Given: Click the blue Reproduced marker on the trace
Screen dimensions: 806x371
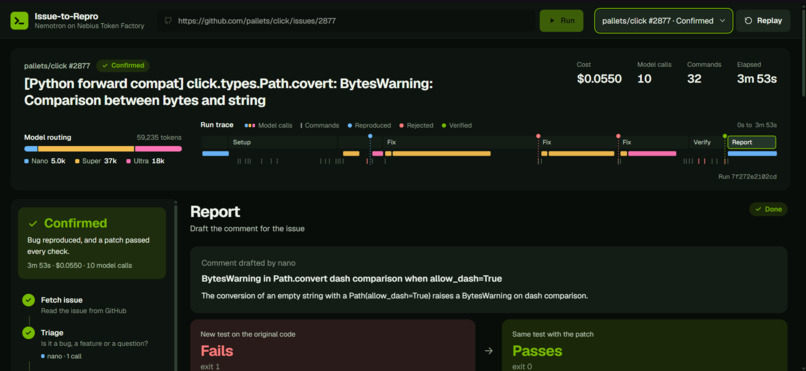Looking at the screenshot, I should pos(370,136).
